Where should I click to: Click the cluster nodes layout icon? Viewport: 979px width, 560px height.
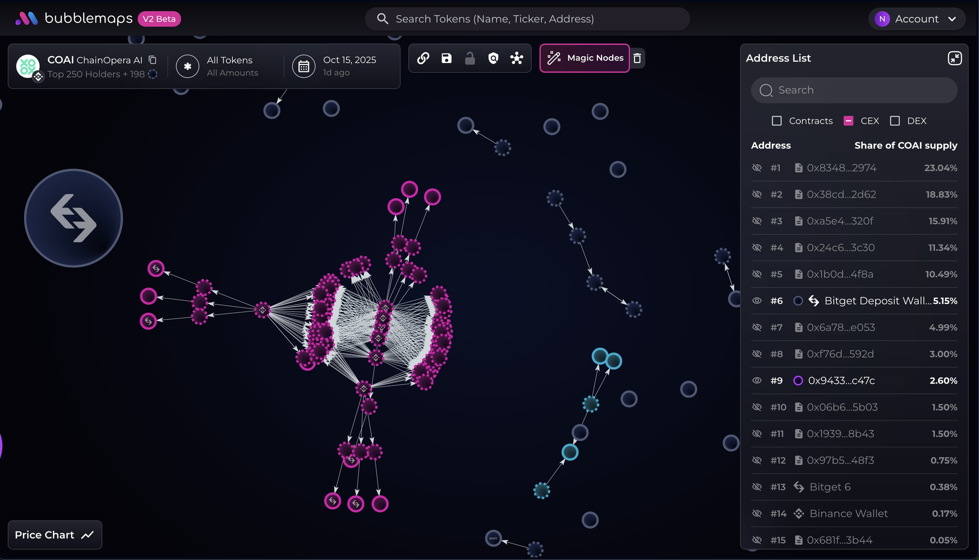click(x=517, y=59)
